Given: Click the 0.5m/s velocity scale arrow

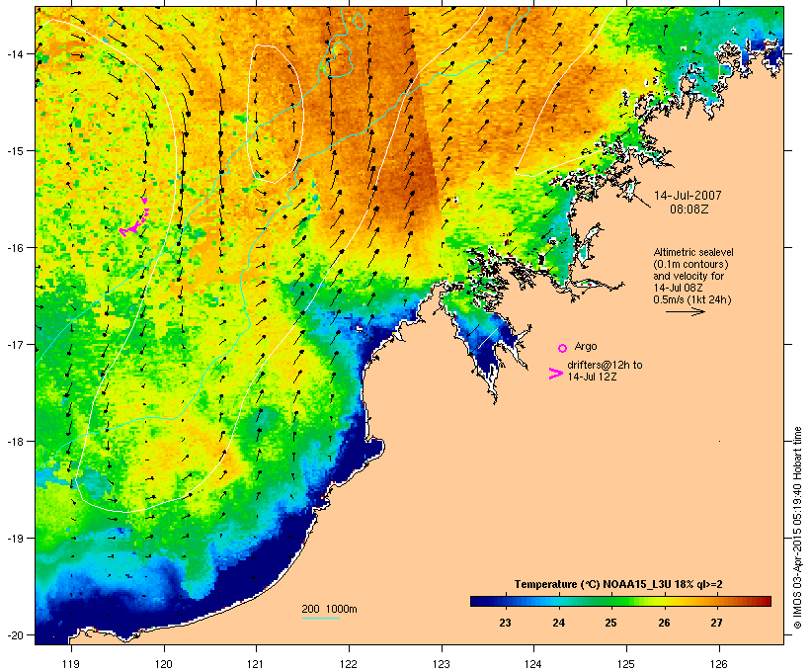Looking at the screenshot, I should 685,311.
